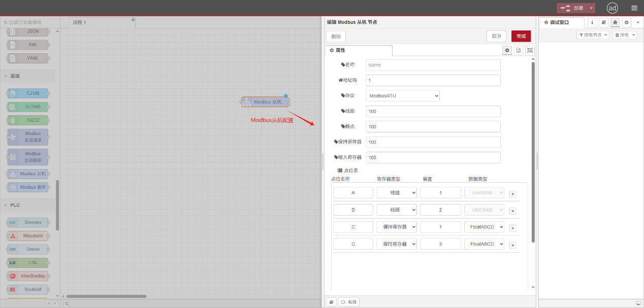Image resolution: width=644 pixels, height=308 pixels.
Task: Open the info sidebar tab icon
Action: point(592,22)
